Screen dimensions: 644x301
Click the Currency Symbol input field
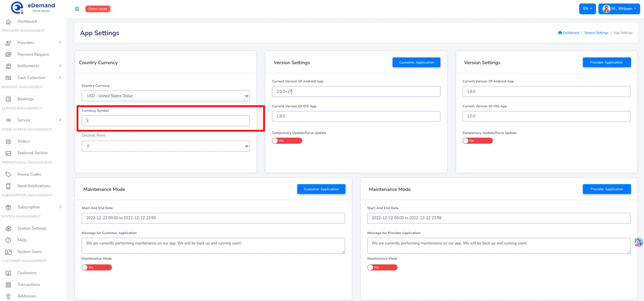coord(165,121)
